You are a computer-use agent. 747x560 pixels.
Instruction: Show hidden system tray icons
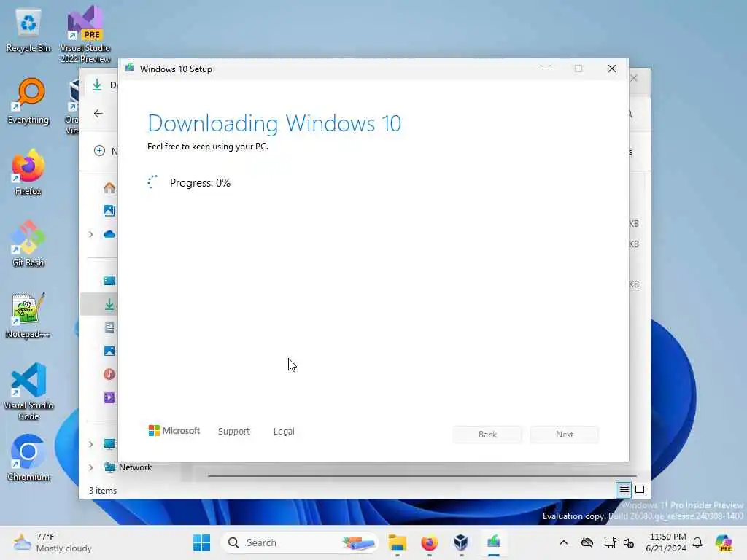point(564,542)
